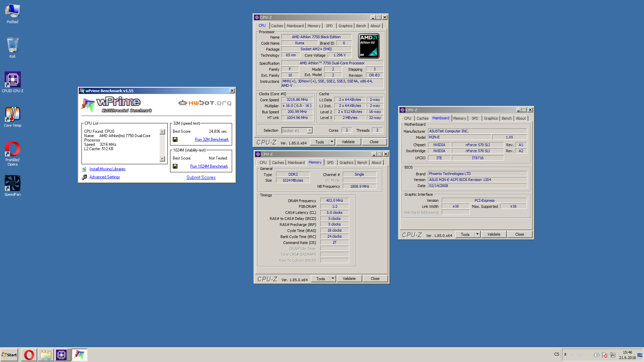Viewport: 644px width, 362px height.
Task: Show hidden tray icons arrow
Action: [565, 355]
